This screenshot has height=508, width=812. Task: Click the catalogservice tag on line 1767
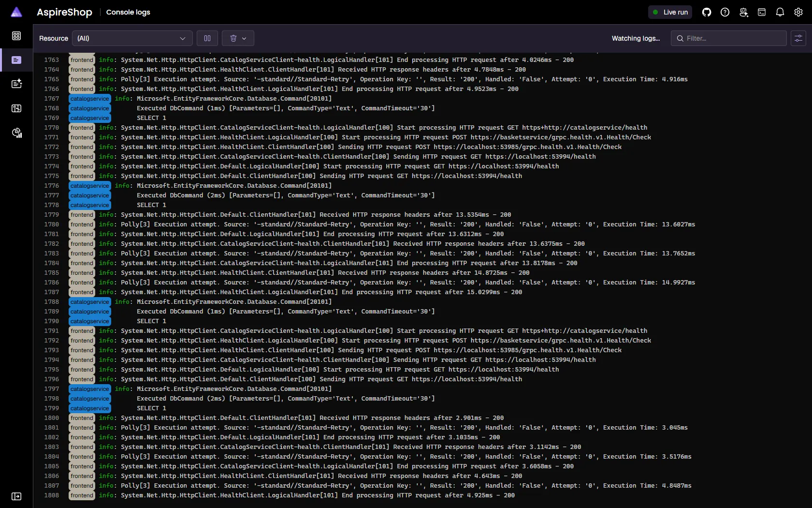[x=90, y=99]
